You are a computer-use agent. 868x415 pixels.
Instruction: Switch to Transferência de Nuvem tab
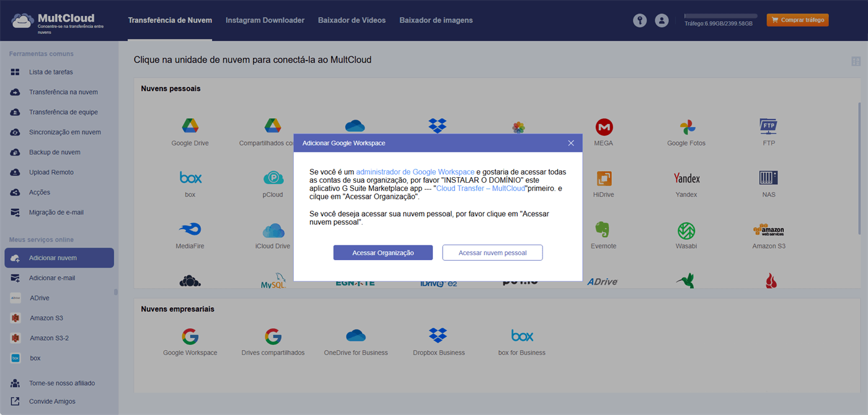[170, 20]
